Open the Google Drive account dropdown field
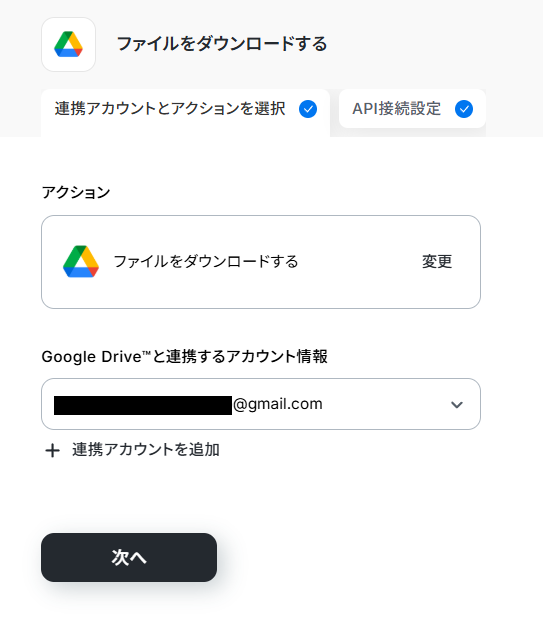This screenshot has height=620, width=543. [261, 404]
